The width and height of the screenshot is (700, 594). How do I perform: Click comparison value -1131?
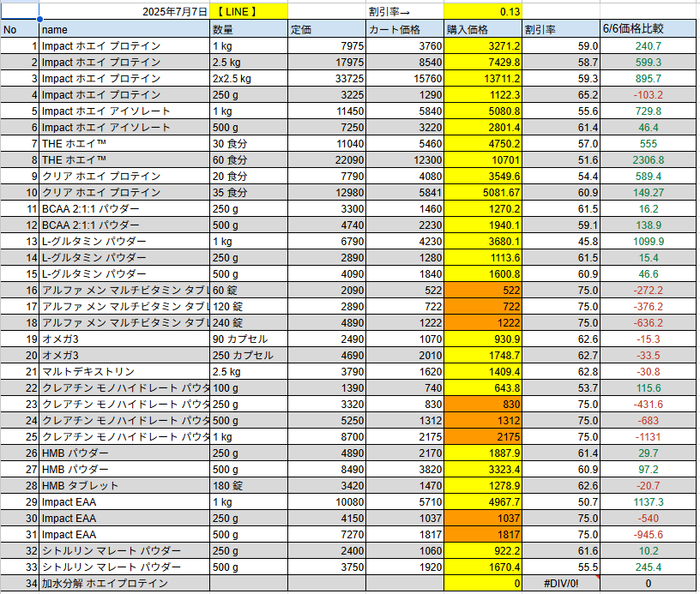tap(648, 436)
